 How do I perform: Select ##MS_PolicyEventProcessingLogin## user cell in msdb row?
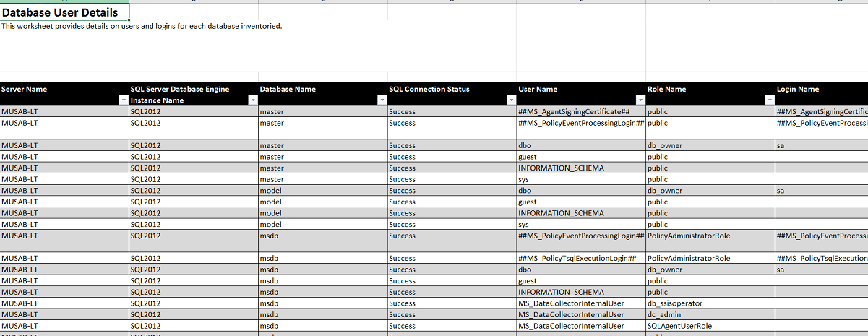582,241
